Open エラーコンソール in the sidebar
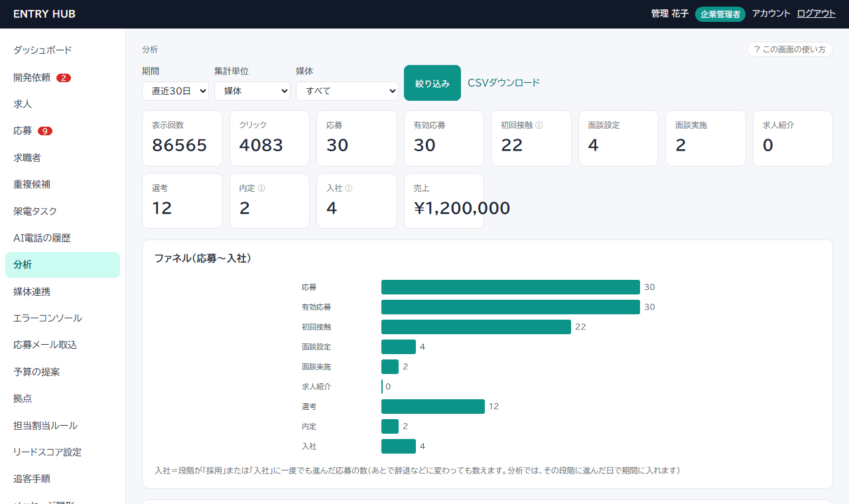Screen dimensions: 849x504 pyautogui.click(x=62, y=318)
